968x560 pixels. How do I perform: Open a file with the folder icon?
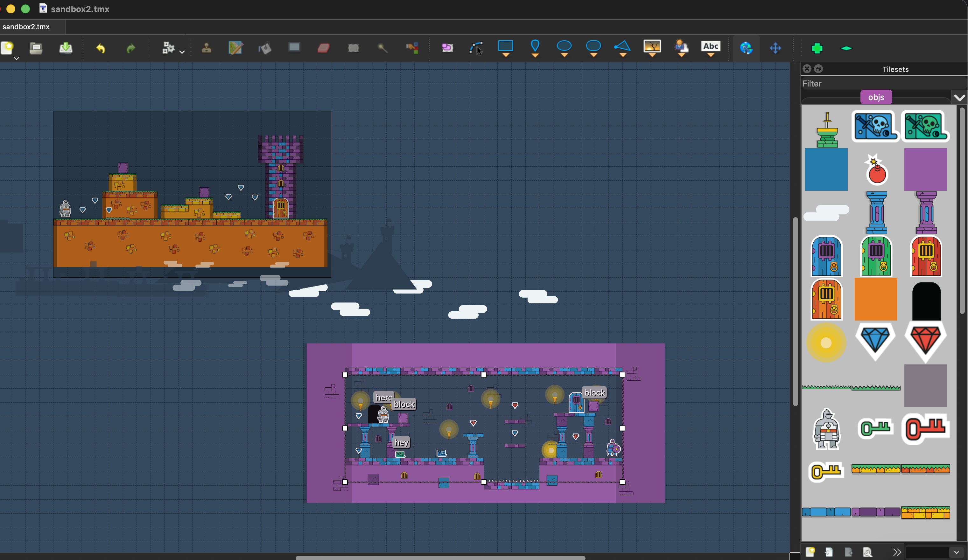click(36, 48)
